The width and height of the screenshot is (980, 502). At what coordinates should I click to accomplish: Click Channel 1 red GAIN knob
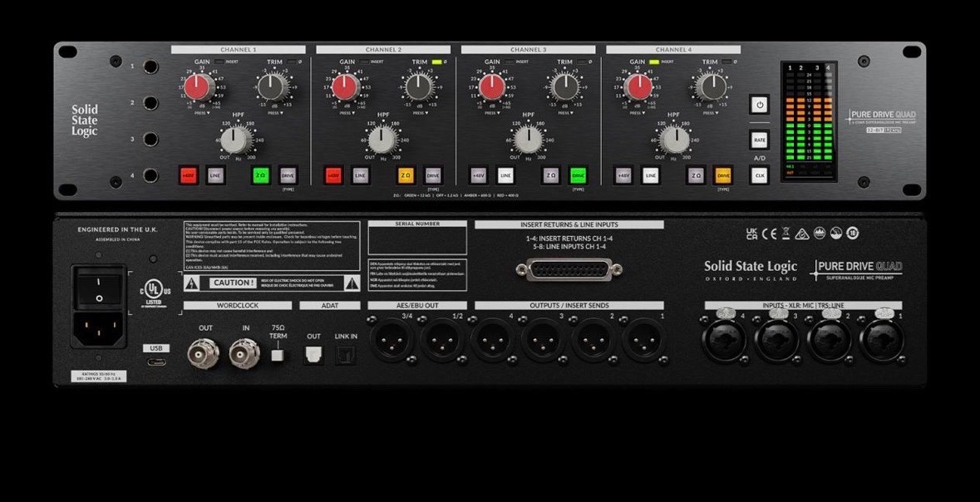coord(197,86)
